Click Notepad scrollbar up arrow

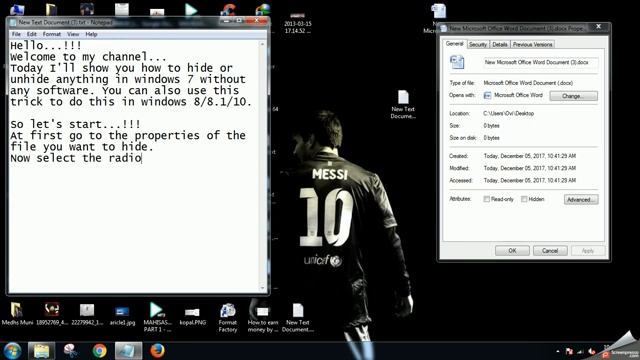coord(262,44)
